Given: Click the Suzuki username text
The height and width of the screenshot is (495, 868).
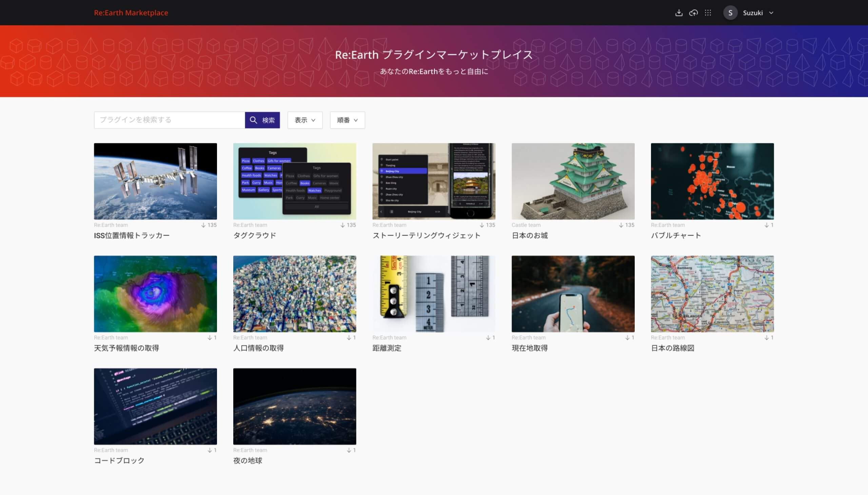Looking at the screenshot, I should click(753, 13).
